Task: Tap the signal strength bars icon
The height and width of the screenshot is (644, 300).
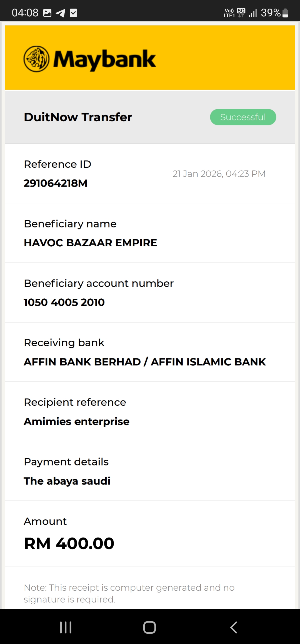Action: [253, 13]
